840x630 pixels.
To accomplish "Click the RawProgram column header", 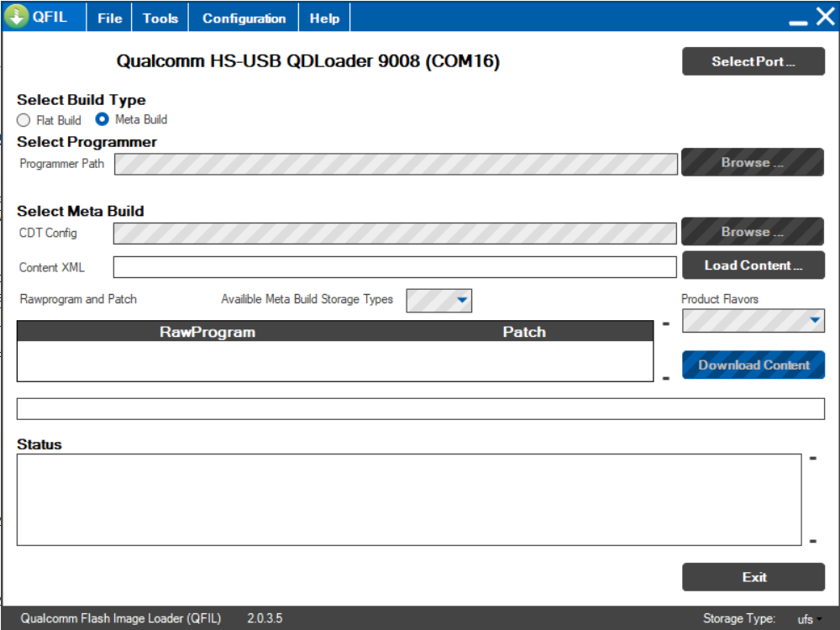I will [207, 332].
